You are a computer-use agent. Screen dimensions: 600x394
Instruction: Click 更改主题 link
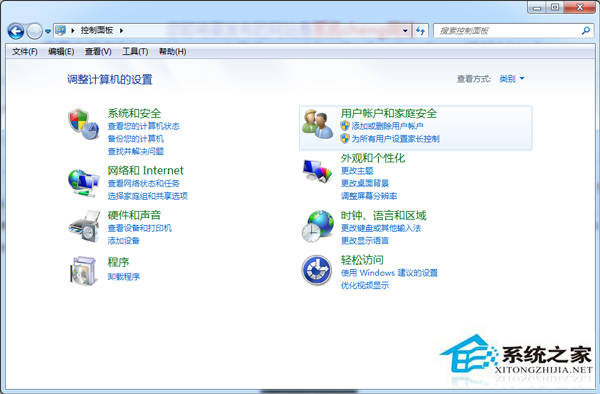[x=357, y=171]
